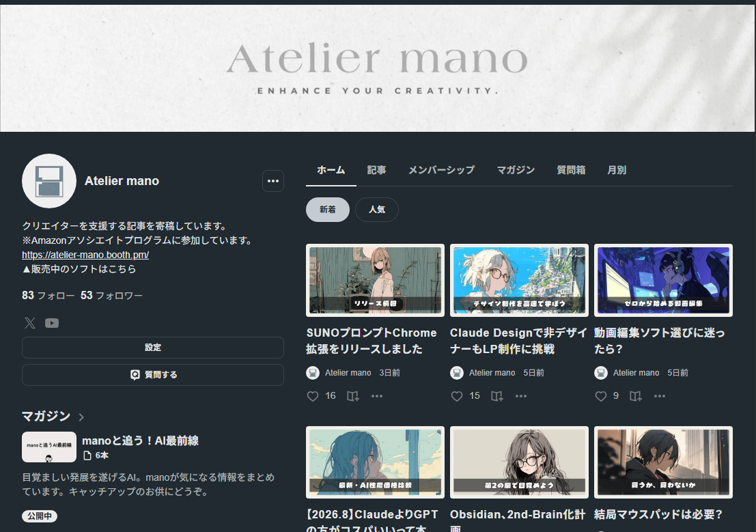Screen dimensions: 756x532
Task: Add the 動画編集ソフト article to a magazine
Action: pos(636,396)
